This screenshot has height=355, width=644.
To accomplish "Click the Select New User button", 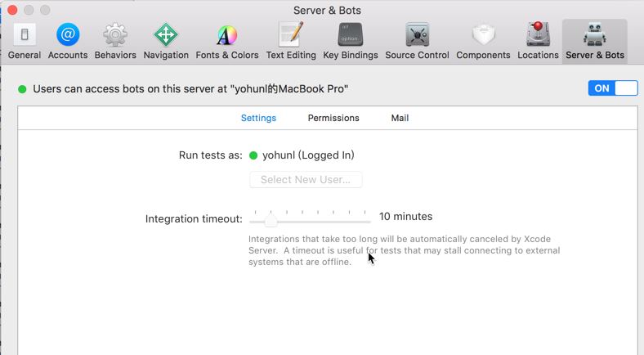I will 306,179.
